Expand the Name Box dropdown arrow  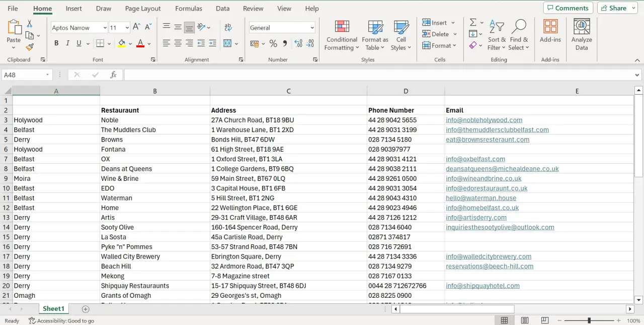pos(48,75)
